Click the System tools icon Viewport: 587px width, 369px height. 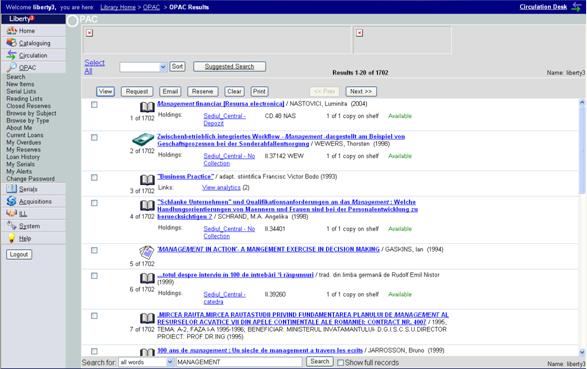(12, 226)
